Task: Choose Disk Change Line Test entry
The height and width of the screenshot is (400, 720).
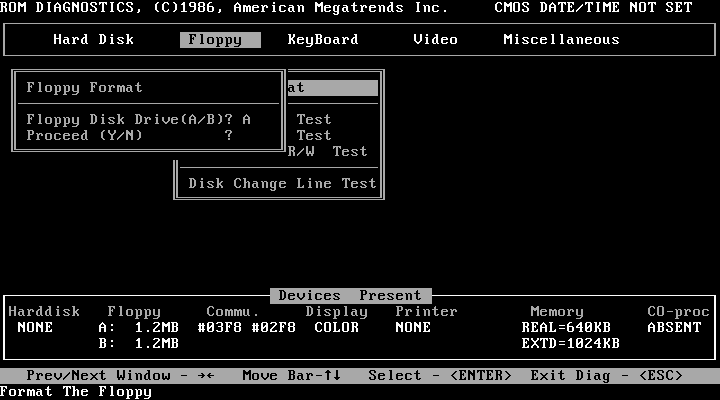Action: [x=282, y=184]
